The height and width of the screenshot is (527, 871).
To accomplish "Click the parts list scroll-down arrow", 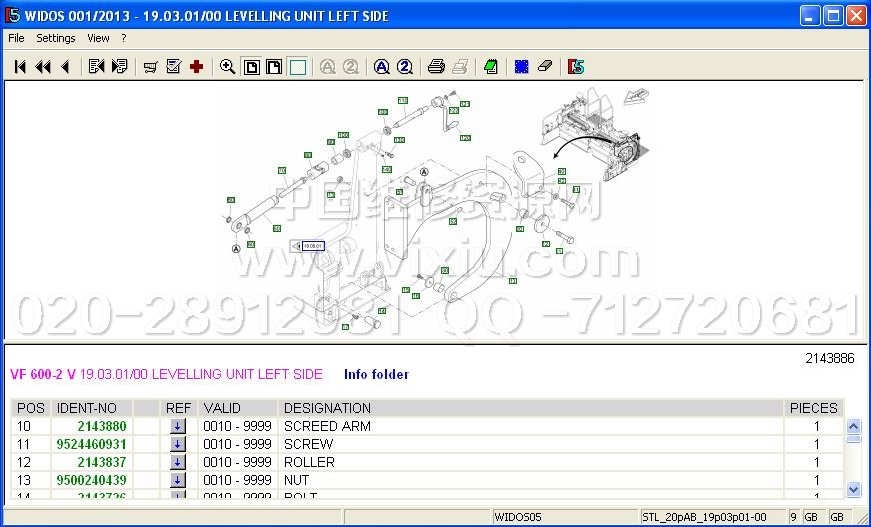I will tap(853, 489).
